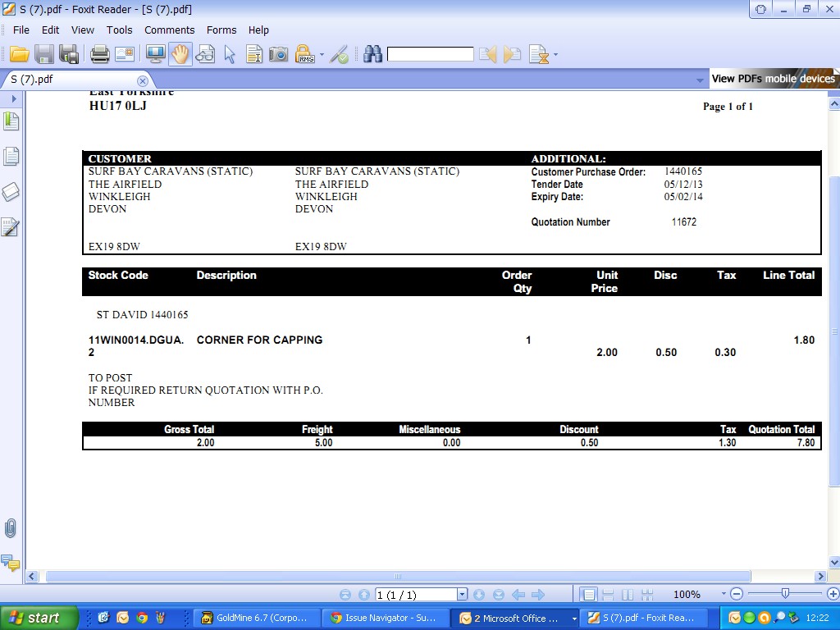The height and width of the screenshot is (630, 840).
Task: Click the Print icon in toolbar
Action: (x=100, y=55)
